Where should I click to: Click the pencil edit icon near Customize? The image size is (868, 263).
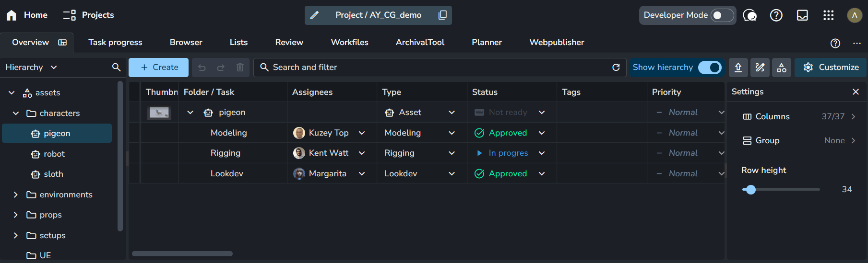[x=760, y=68]
